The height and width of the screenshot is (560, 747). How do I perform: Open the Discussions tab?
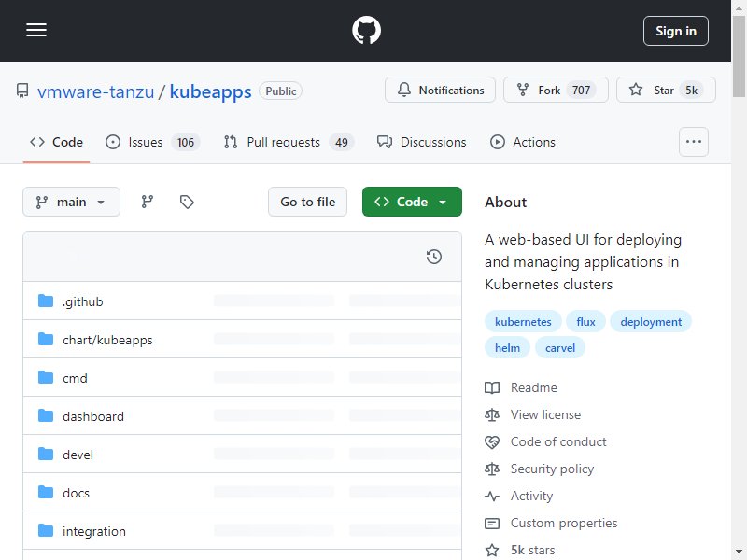click(422, 142)
